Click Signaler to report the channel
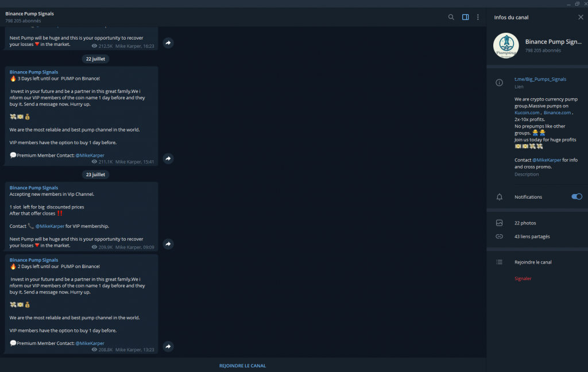 click(523, 278)
